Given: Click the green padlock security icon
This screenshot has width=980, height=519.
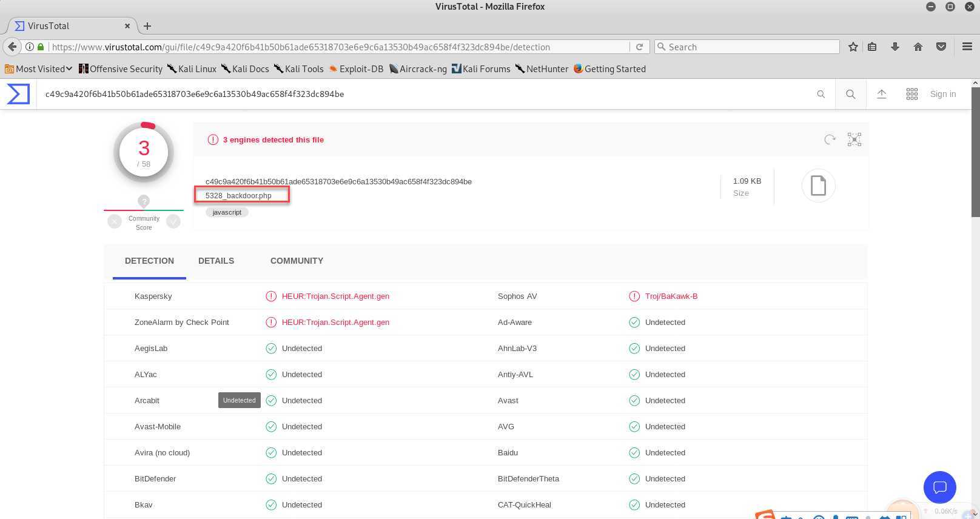Looking at the screenshot, I should click(41, 47).
